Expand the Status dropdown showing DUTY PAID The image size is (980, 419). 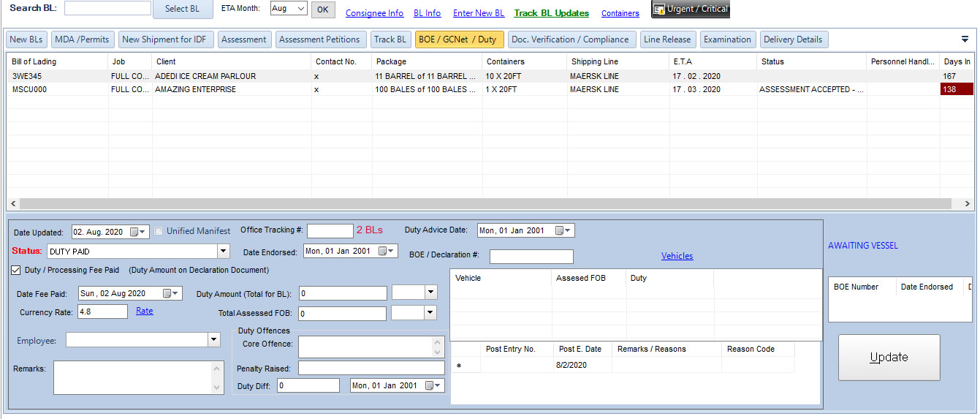coord(223,252)
